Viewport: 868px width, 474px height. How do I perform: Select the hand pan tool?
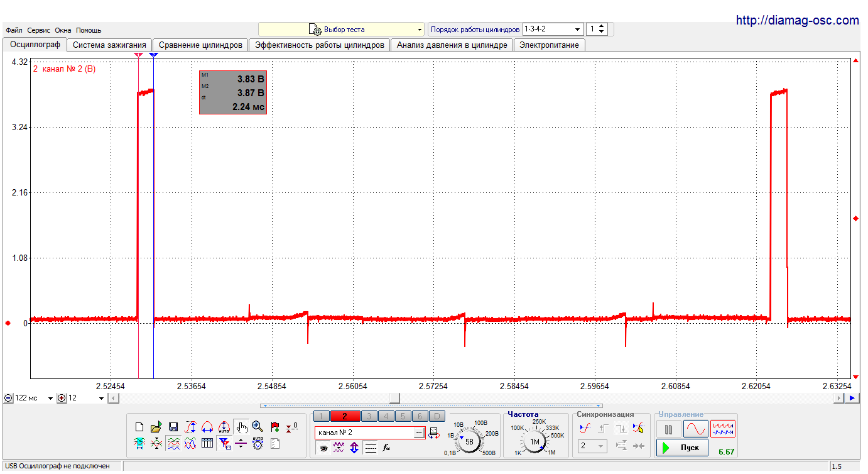pyautogui.click(x=241, y=427)
